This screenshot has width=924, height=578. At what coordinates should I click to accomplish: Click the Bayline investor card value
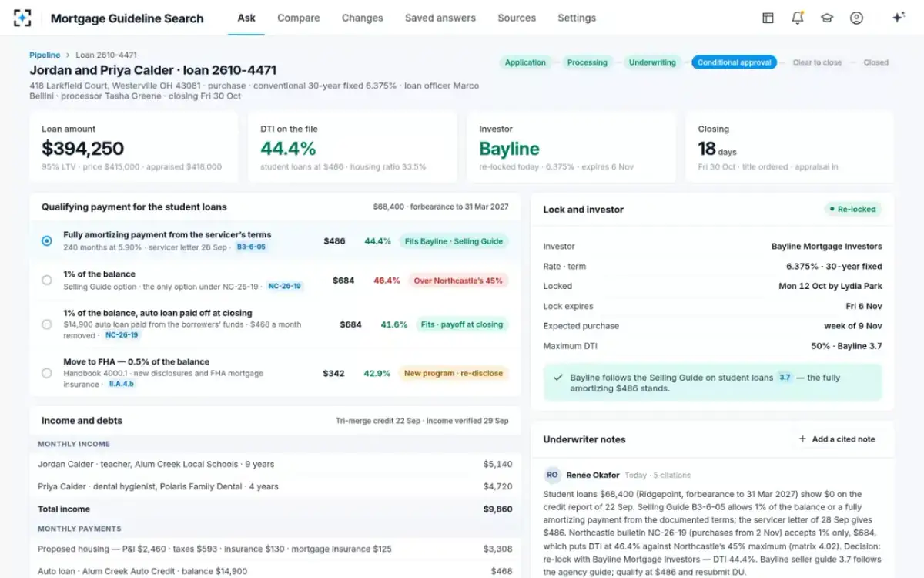(x=509, y=149)
